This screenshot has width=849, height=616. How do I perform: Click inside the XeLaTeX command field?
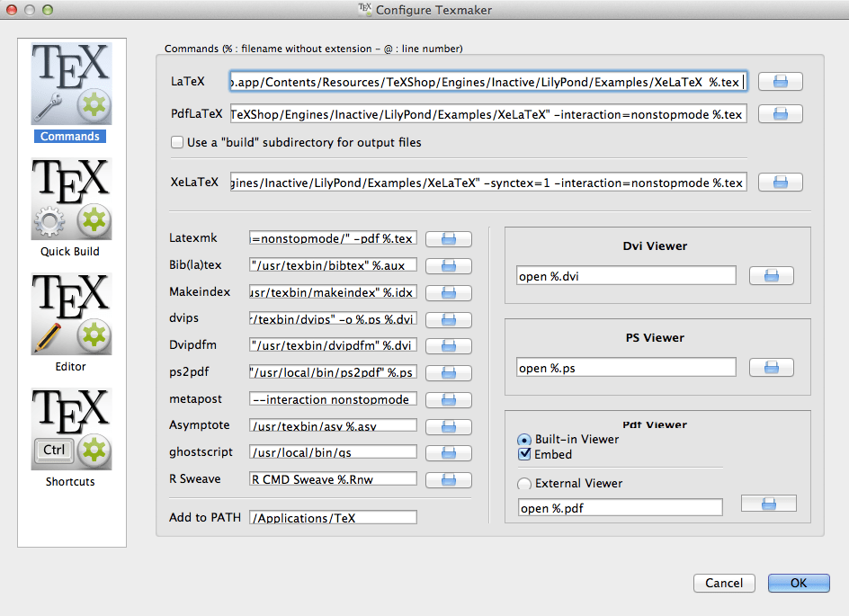coord(488,183)
